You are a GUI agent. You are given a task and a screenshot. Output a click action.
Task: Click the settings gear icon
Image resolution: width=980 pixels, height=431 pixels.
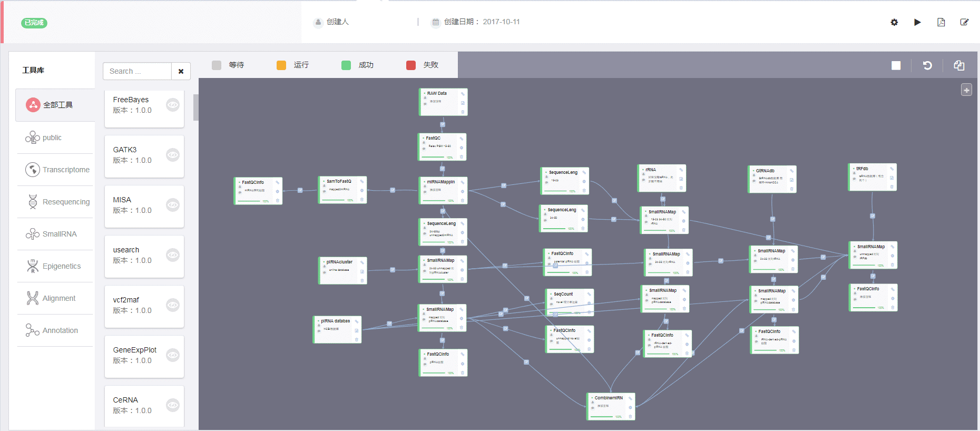[894, 22]
